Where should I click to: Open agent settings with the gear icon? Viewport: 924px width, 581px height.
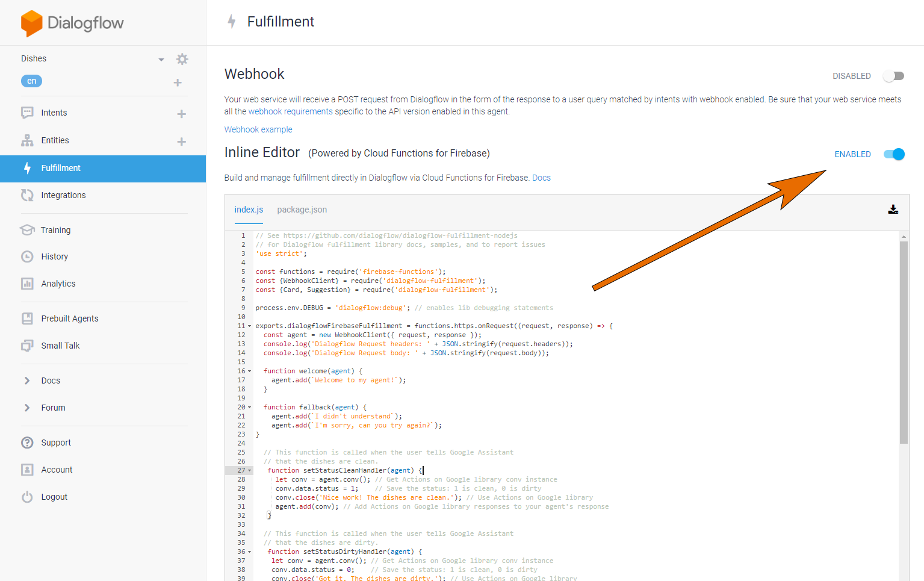click(x=182, y=58)
